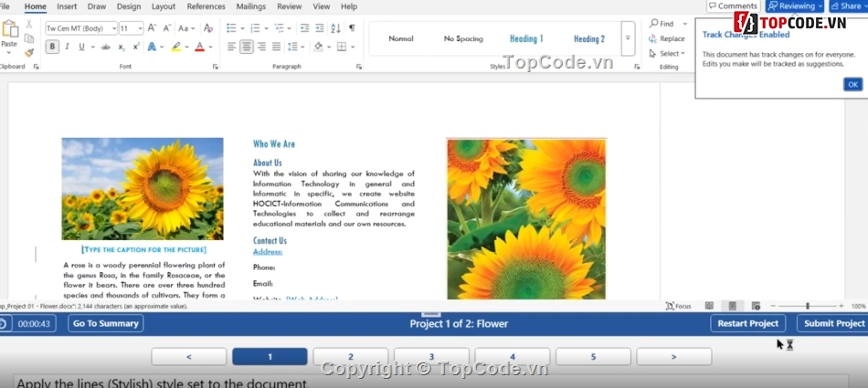Open the Change Case dropdown
Image resolution: width=868 pixels, height=388 pixels.
(186, 28)
